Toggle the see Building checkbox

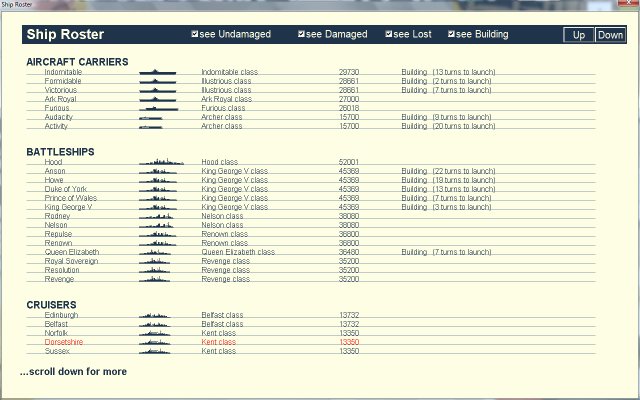tap(452, 35)
